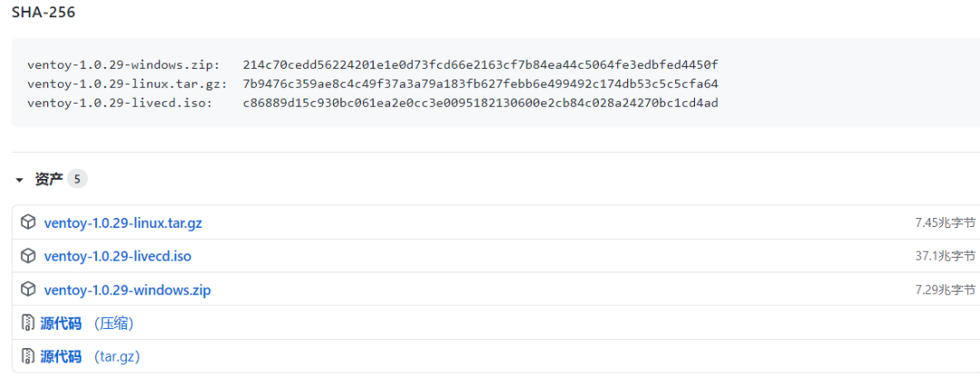980x377 pixels.
Task: Click the package icon beside ventoy-1.0.29-linux.tar.gz
Action: (x=28, y=222)
